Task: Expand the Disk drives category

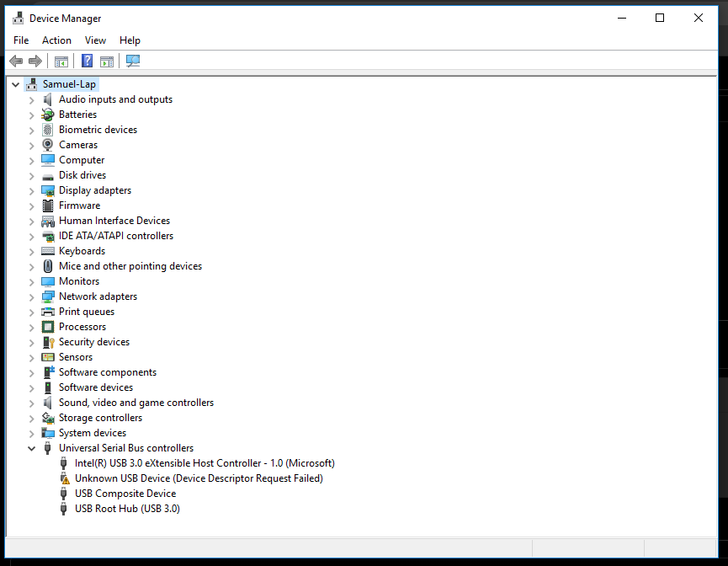Action: click(x=32, y=175)
